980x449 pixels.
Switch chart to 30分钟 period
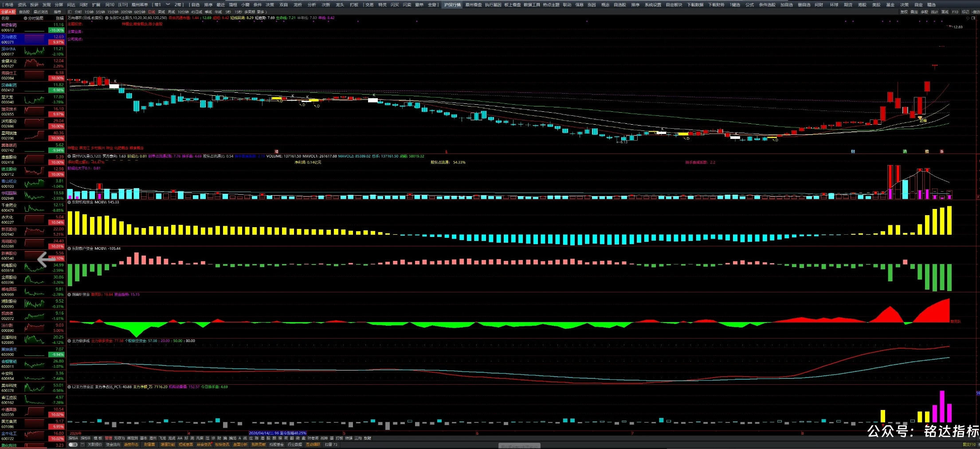pos(127,12)
